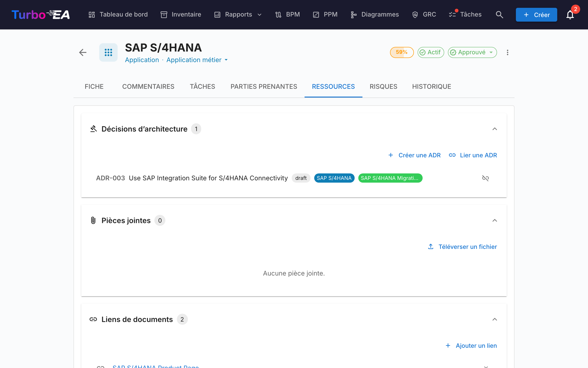The width and height of the screenshot is (588, 368).
Task: Click the blue Créer button
Action: [536, 14]
